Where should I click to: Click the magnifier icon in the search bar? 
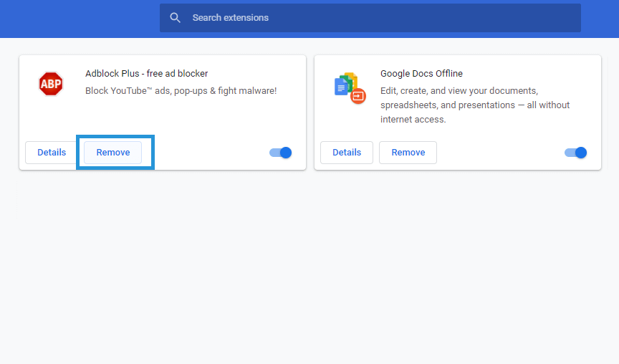(175, 18)
